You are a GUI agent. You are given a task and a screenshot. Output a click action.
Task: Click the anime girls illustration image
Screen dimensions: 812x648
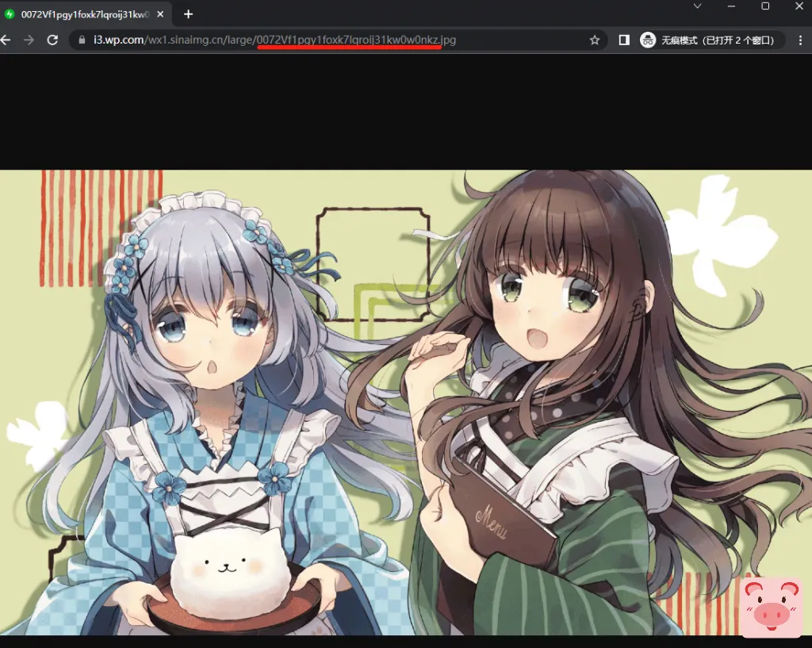tap(406, 402)
